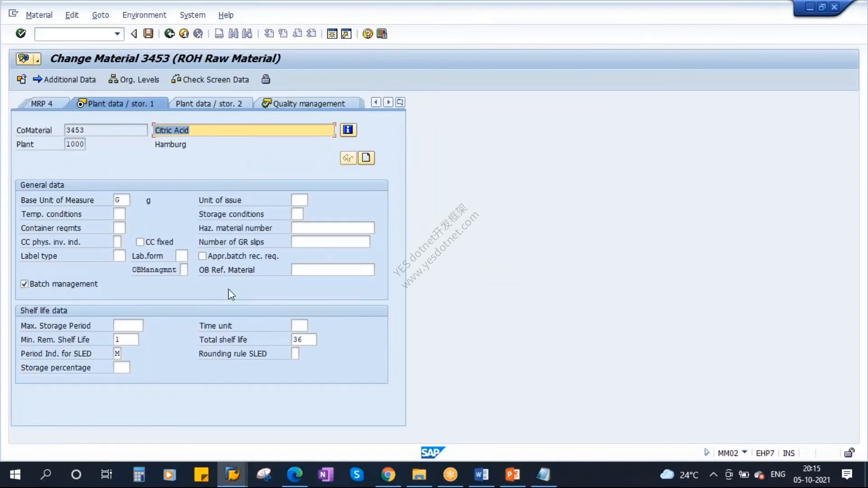Open Microsoft Word from the taskbar
The image size is (868, 488).
(481, 474)
